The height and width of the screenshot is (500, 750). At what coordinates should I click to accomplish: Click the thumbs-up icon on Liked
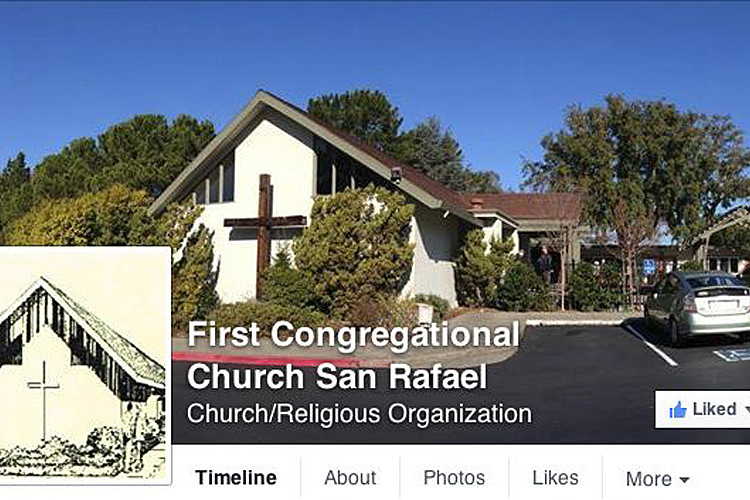click(x=678, y=410)
